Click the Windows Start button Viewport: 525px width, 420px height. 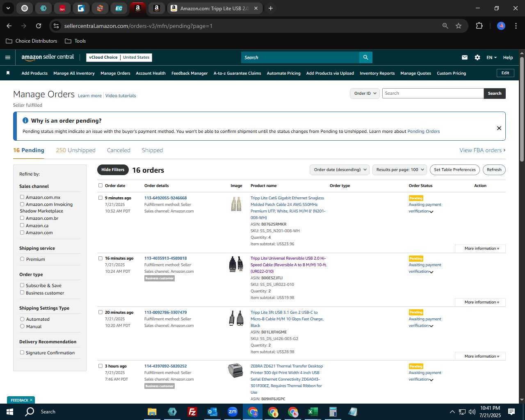pos(10,412)
